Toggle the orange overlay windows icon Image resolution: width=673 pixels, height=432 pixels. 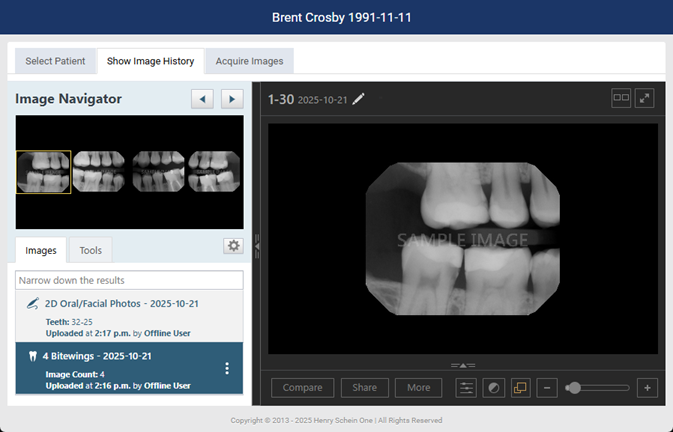520,388
